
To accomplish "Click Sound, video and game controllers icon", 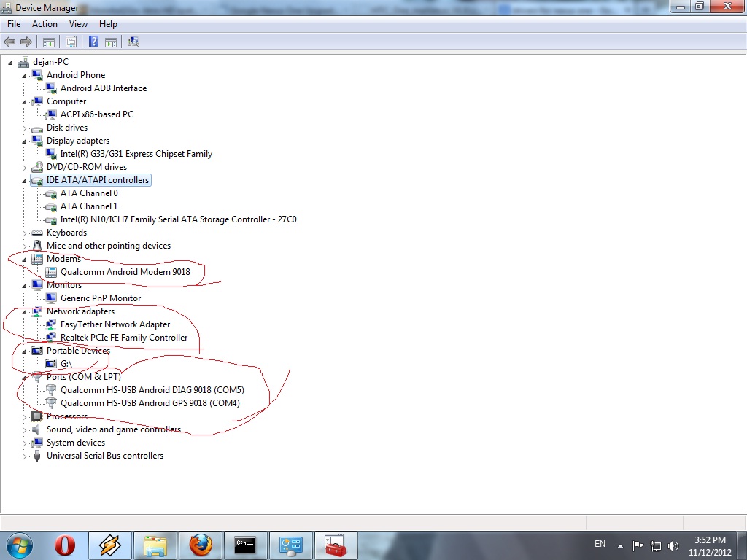I will (x=36, y=429).
